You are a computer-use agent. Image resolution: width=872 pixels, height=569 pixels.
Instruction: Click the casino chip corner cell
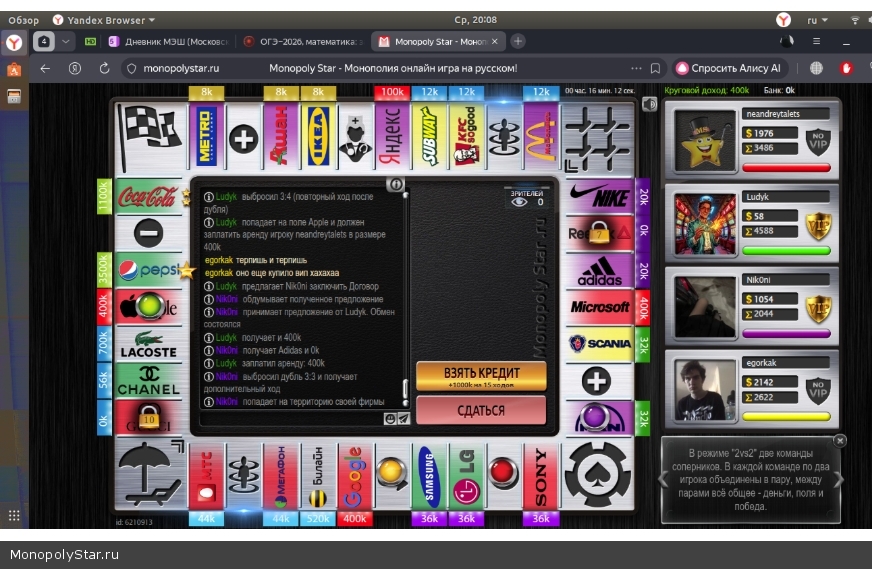point(598,474)
